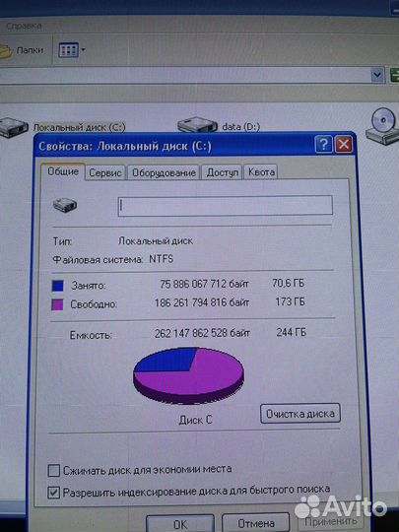The image size is (399, 532).
Task: Select the data (D:) drive icon
Action: [x=197, y=125]
